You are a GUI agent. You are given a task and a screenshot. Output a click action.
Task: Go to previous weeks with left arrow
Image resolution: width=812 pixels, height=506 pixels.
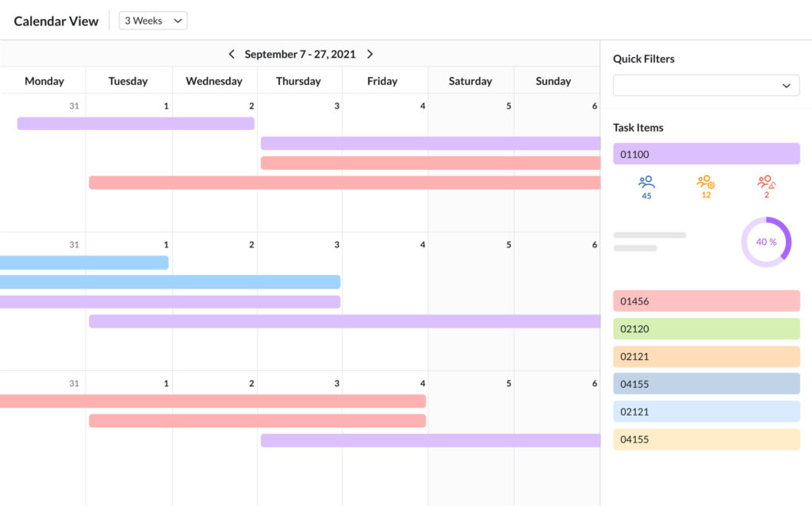click(231, 54)
